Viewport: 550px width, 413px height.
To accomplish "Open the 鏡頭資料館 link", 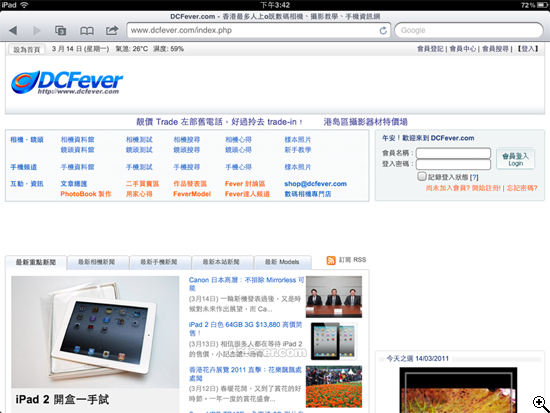I will pyautogui.click(x=78, y=150).
